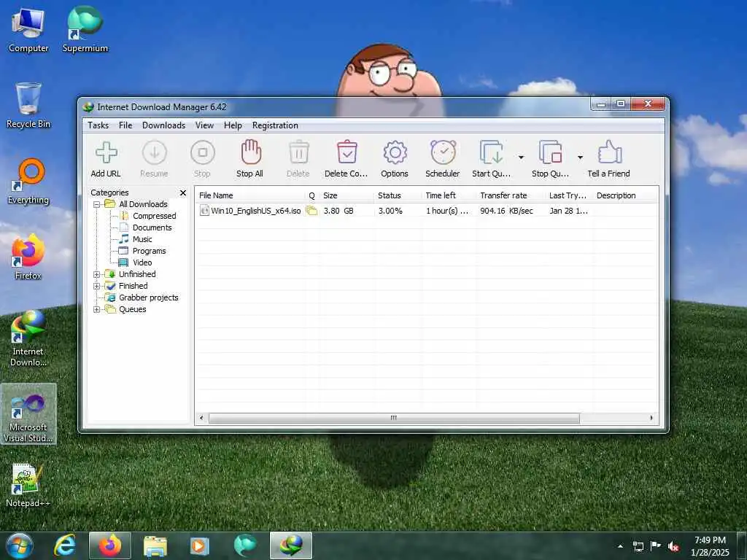
Task: Expand the Finished category
Action: (x=97, y=286)
